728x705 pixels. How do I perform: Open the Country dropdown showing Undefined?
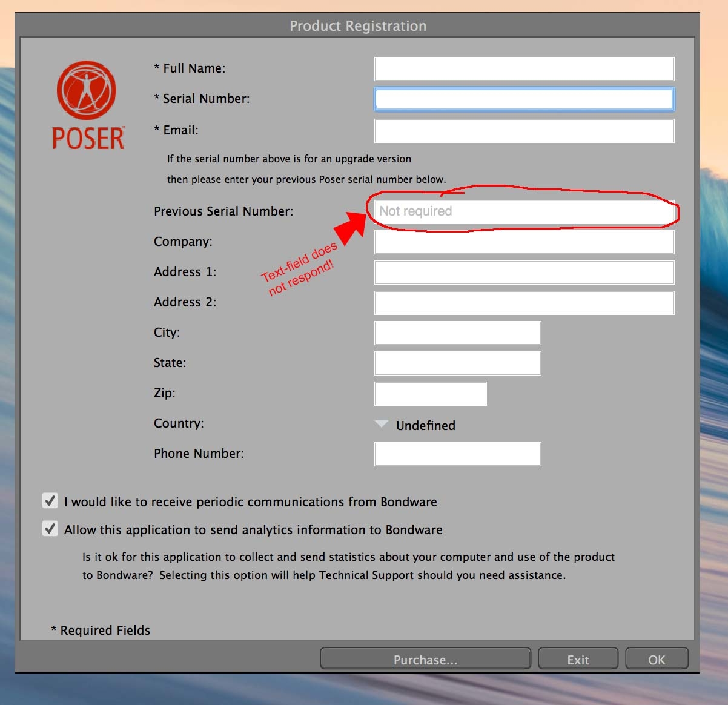[x=415, y=425]
